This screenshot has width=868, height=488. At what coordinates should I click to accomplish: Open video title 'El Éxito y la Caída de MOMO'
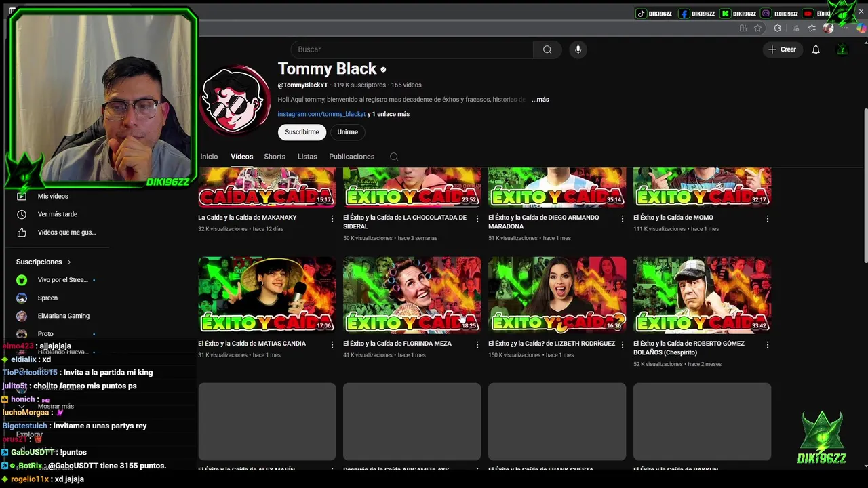[673, 218]
